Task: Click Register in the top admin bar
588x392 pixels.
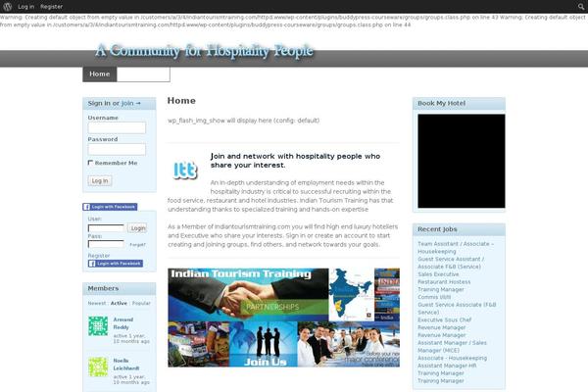Action: (51, 7)
